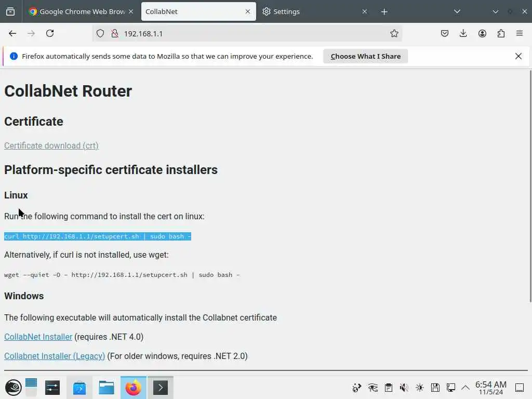Click the page vertical scrollbar
This screenshot has height=399, width=532.
coord(530,186)
